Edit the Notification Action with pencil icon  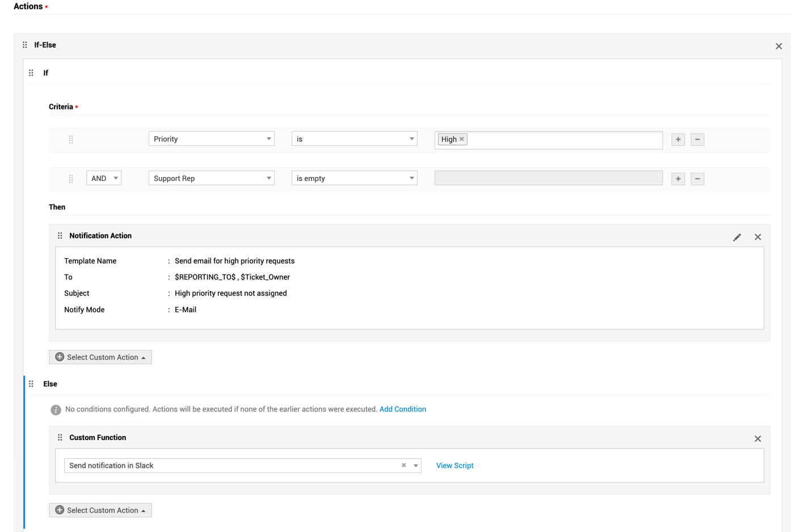tap(737, 237)
